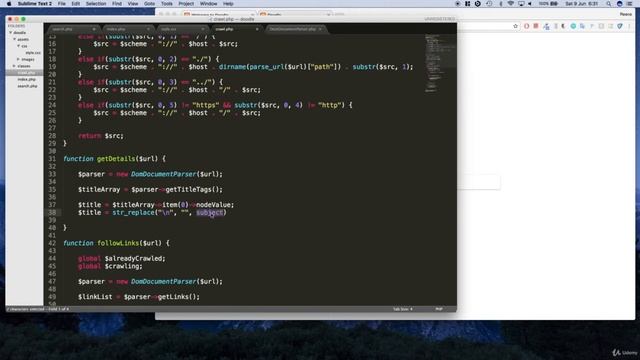Image resolution: width=640 pixels, height=360 pixels.
Task: Close the style.css tab
Action: [202, 29]
